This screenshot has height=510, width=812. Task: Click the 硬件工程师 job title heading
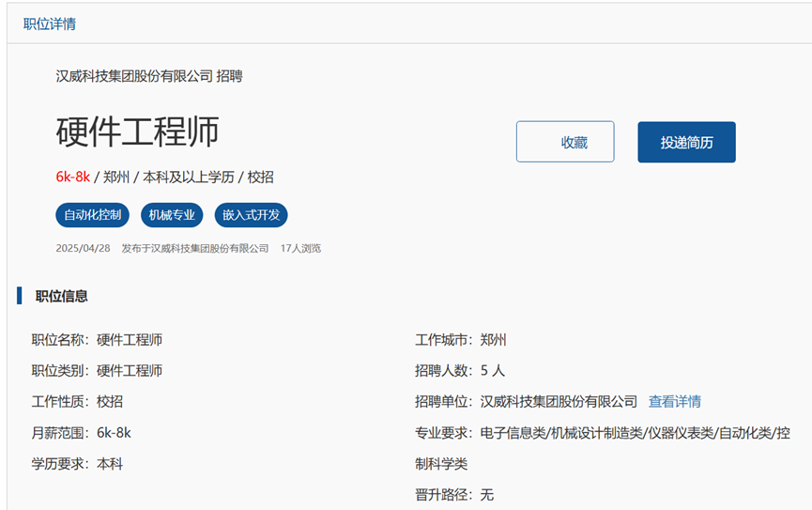point(138,131)
